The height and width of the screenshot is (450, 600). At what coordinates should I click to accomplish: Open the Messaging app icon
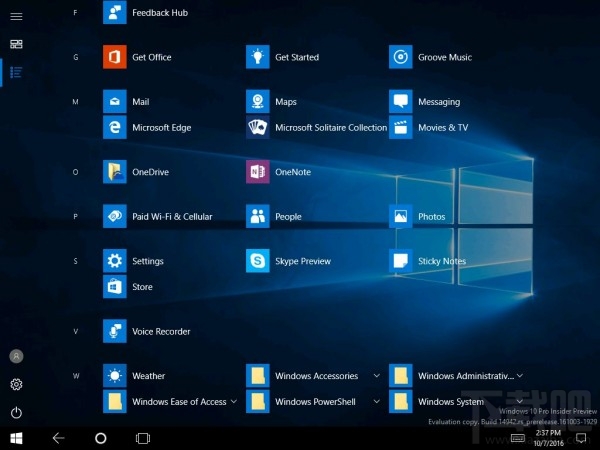point(401,101)
